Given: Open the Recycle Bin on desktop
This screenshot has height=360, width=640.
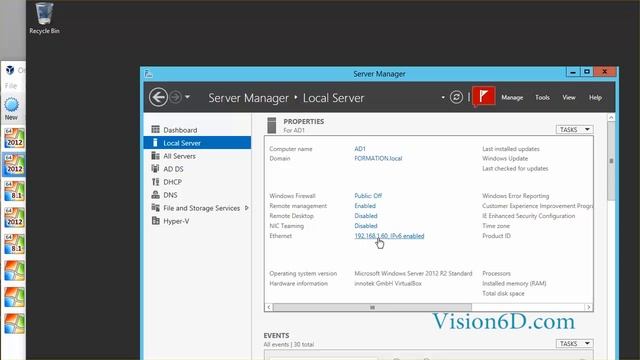Looking at the screenshot, I should click(44, 18).
